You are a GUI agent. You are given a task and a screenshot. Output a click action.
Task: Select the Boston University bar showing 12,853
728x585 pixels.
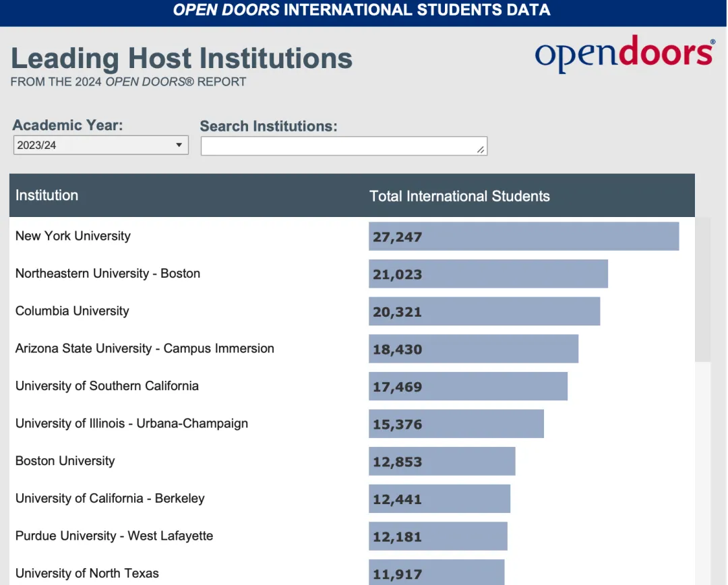point(442,462)
